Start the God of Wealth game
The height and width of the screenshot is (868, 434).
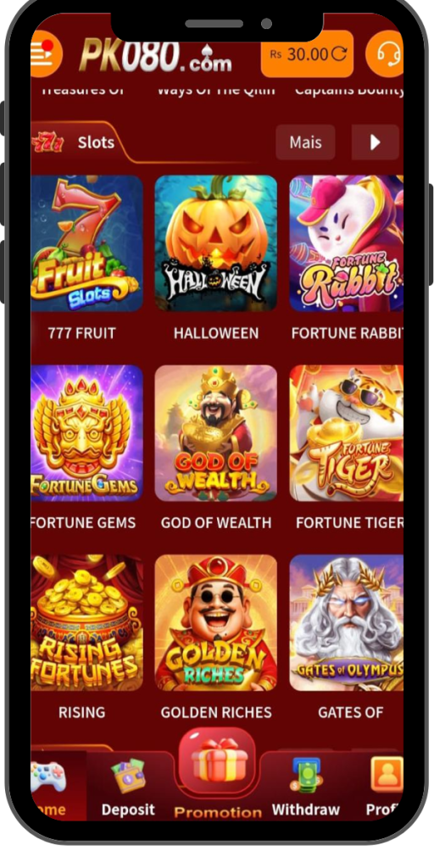[216, 433]
